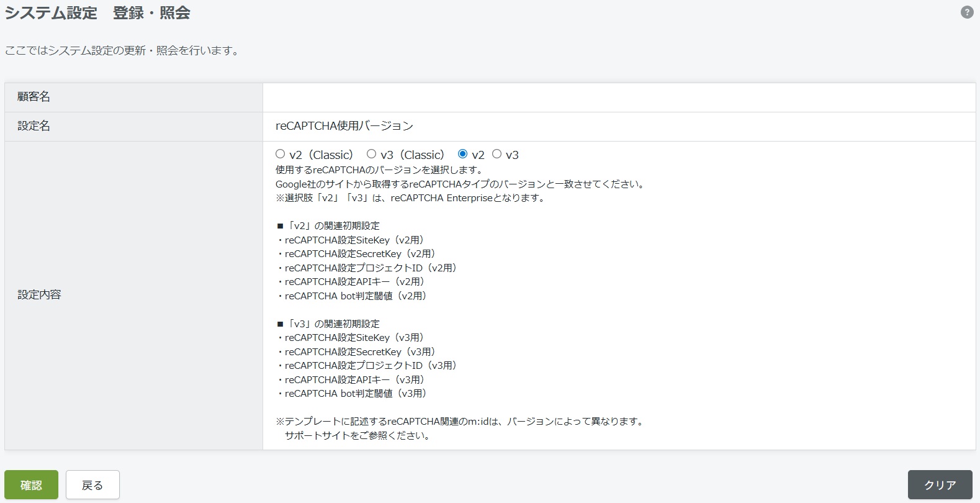Click the 「v2」の関連初期設定 section heading
This screenshot has height=503, width=980.
(x=333, y=226)
